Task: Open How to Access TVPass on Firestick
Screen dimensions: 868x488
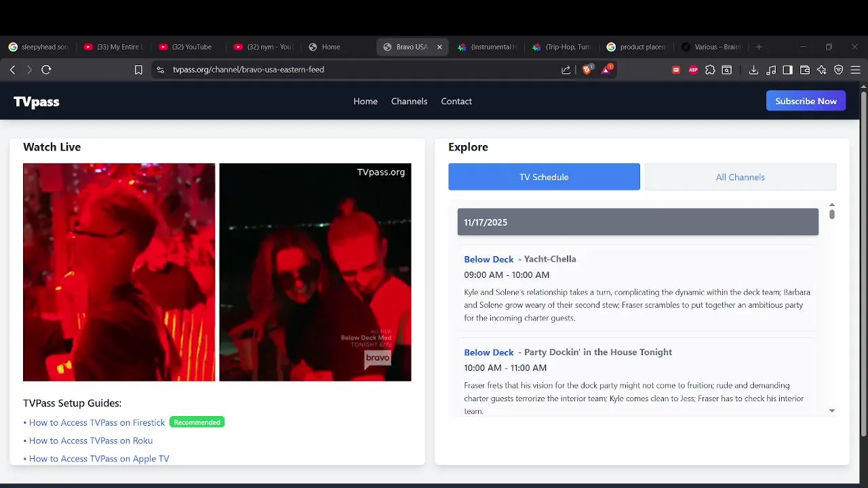Action: 97,422
